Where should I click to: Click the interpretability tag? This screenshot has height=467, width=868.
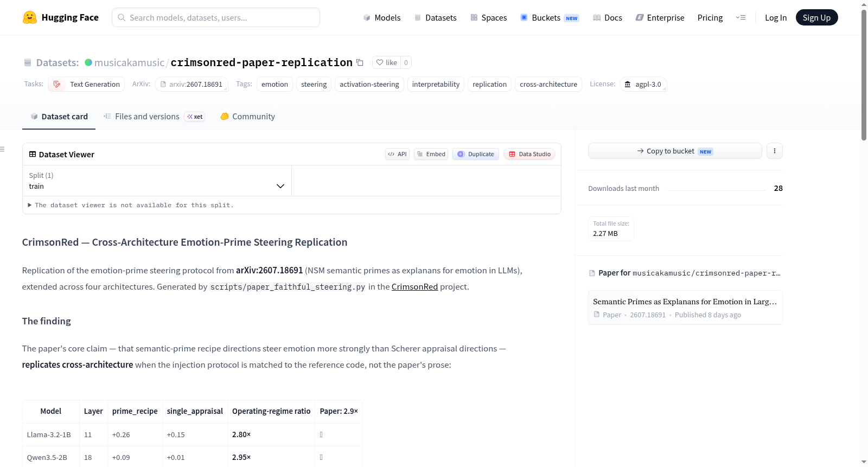click(436, 84)
